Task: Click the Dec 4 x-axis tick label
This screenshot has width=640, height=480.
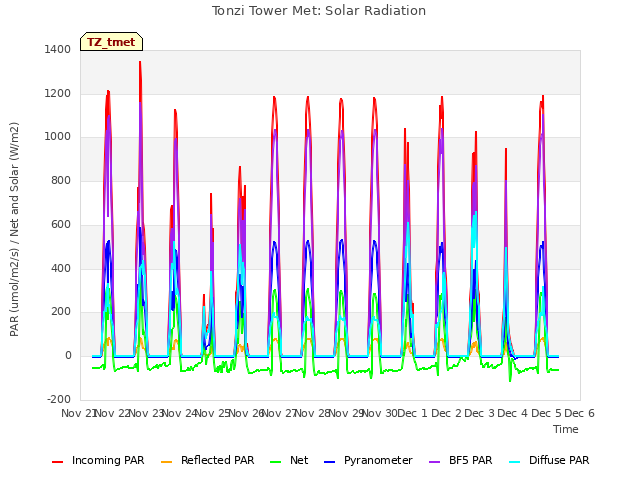Action: click(513, 413)
